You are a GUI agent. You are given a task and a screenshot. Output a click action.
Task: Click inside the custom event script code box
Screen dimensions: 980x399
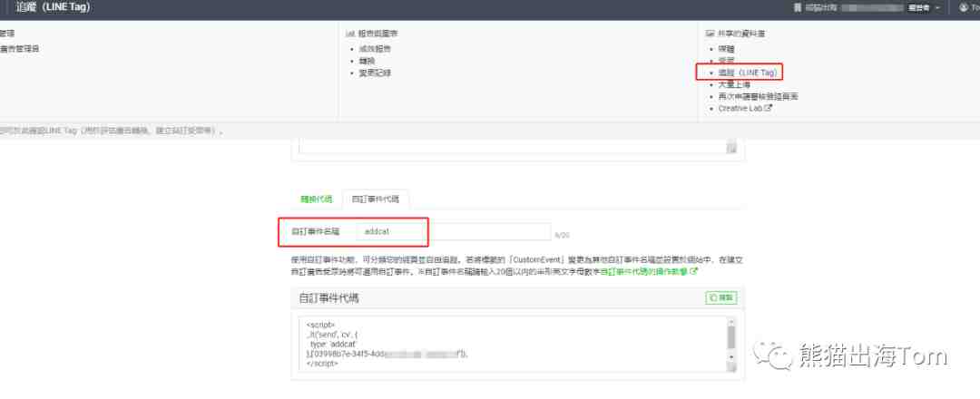(x=513, y=344)
